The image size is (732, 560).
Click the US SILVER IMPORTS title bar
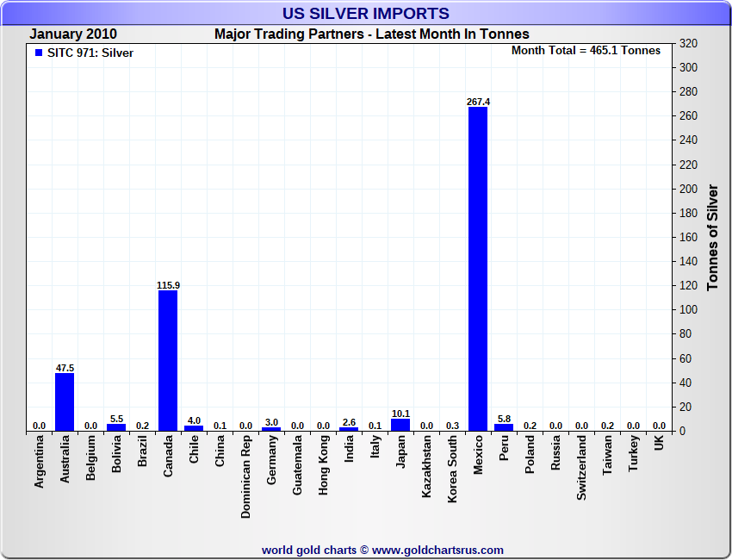tap(366, 14)
